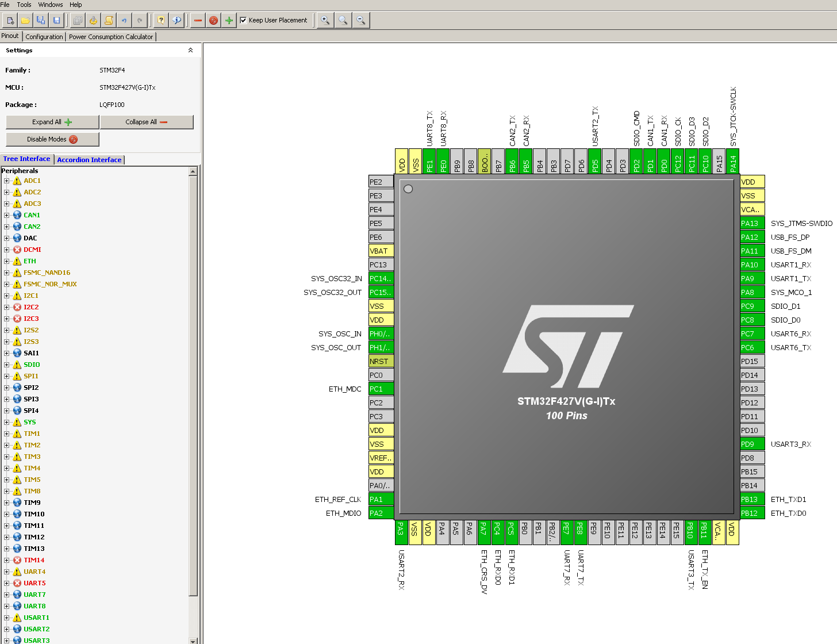Click the Disable Modes button
The height and width of the screenshot is (644, 837).
(52, 139)
